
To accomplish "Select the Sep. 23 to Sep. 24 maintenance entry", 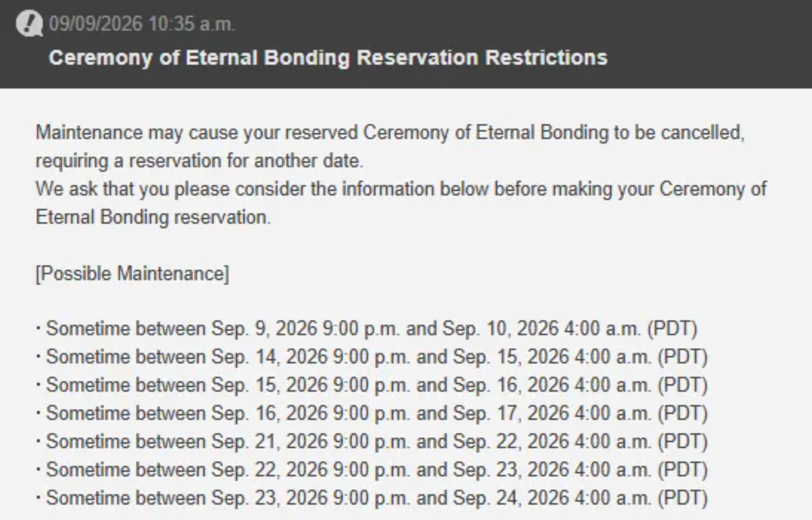I will pyautogui.click(x=372, y=498).
